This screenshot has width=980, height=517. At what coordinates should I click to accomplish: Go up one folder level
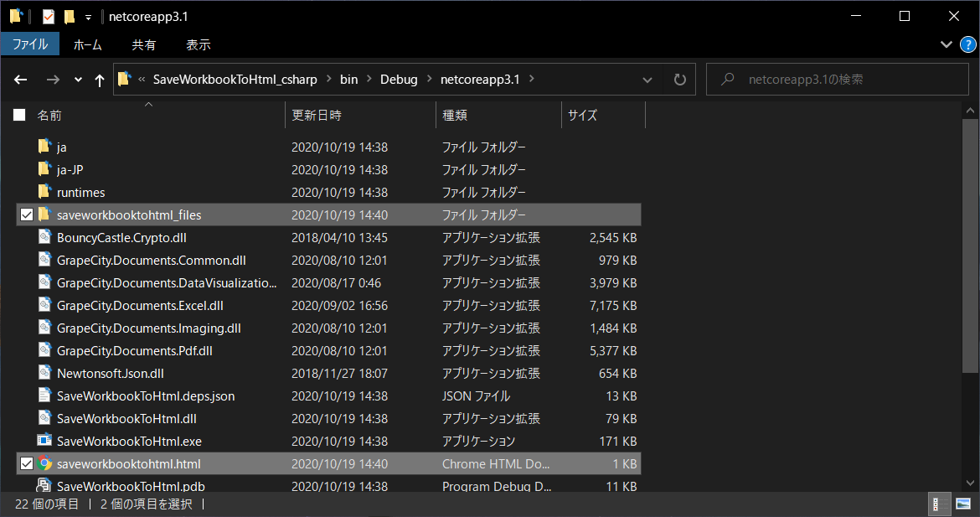tap(100, 80)
